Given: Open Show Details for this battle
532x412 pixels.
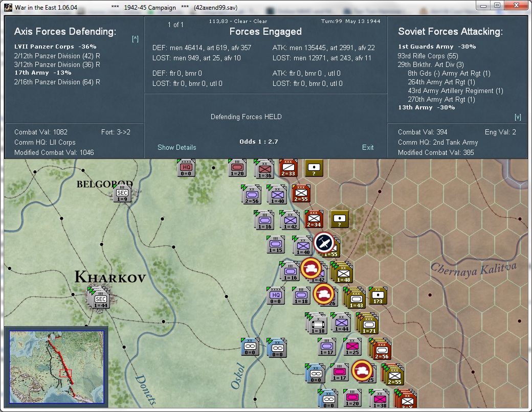Looking at the screenshot, I should (177, 148).
